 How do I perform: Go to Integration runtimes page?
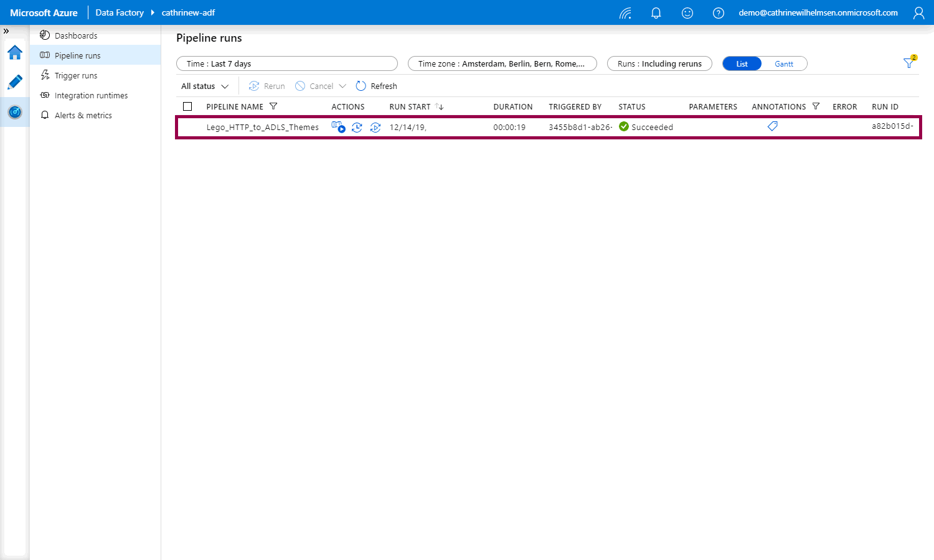[x=91, y=96]
